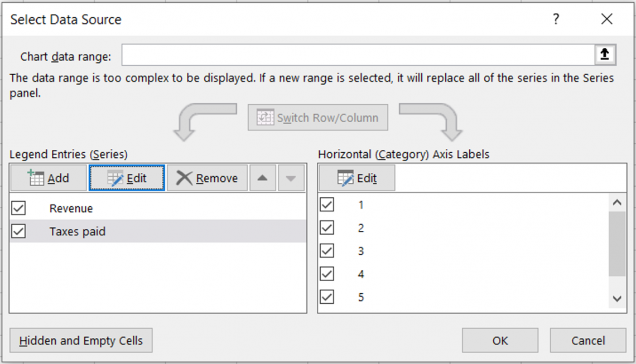Click the category list scroll-down arrow
Screen dimensions: 636x364
(617, 299)
